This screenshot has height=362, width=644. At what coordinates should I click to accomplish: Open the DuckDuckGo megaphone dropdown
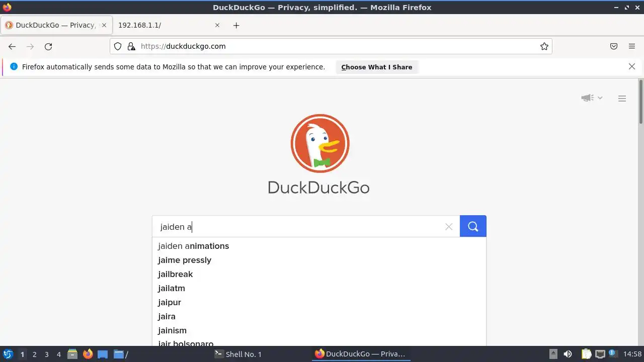pyautogui.click(x=592, y=98)
